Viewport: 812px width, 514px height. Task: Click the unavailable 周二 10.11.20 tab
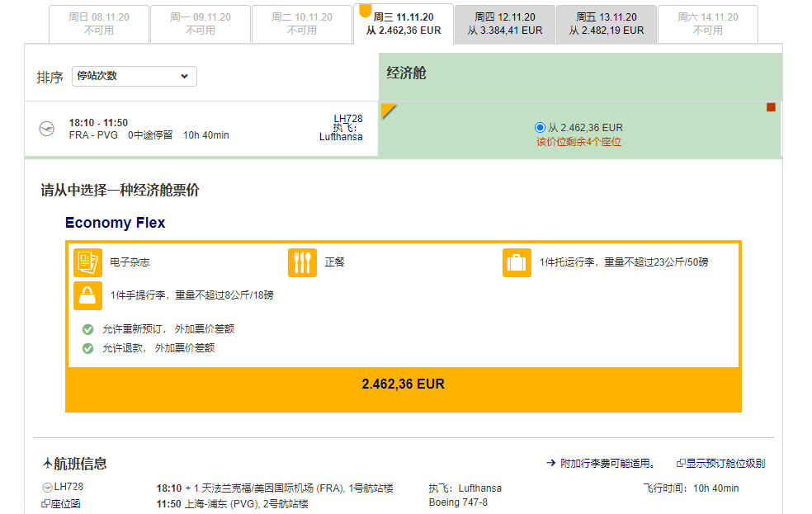coord(302,24)
